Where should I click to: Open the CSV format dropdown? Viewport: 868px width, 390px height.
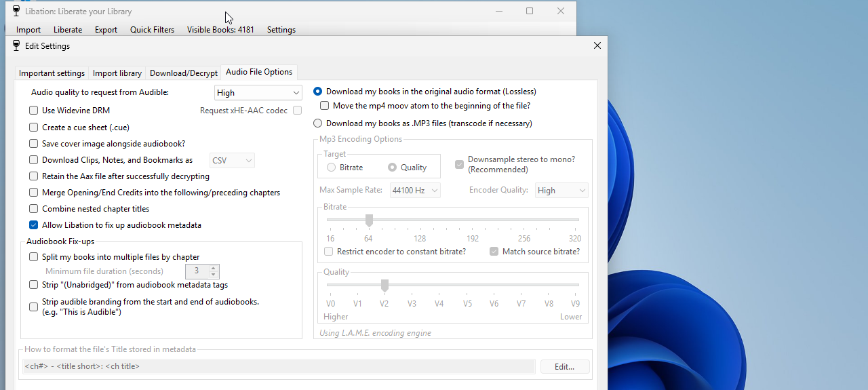pos(232,161)
